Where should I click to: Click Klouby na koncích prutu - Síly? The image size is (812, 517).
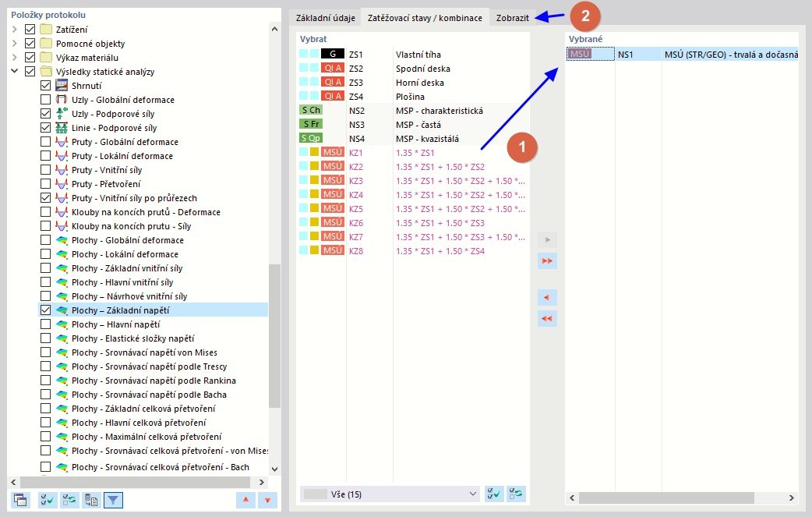click(x=131, y=226)
